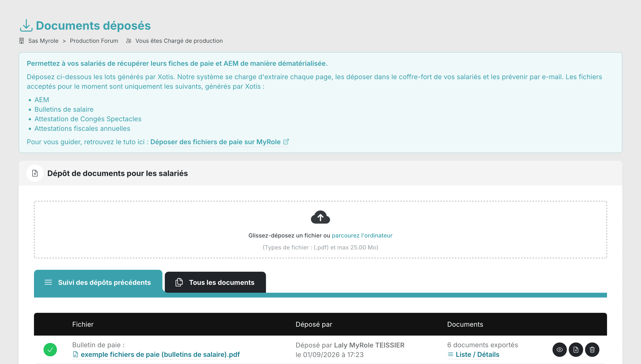This screenshot has height=364, width=641.
Task: Click the document export icon beside trash
Action: (576, 349)
